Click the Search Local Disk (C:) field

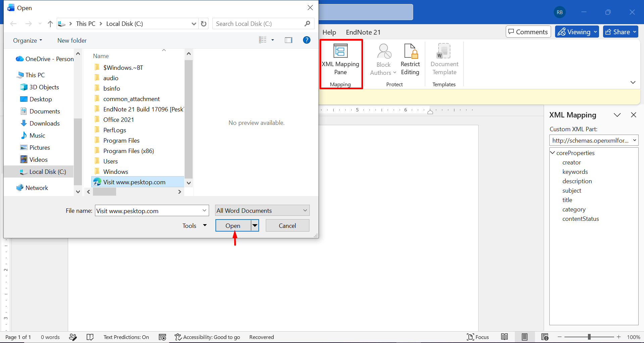click(258, 24)
